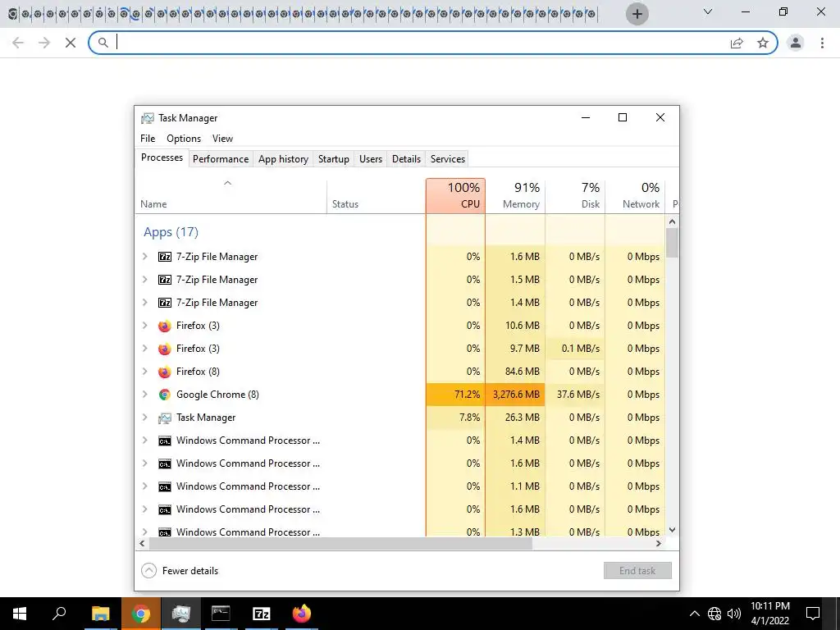The width and height of the screenshot is (840, 630).
Task: Expand the Google Chrome (8) process group
Action: coord(144,395)
